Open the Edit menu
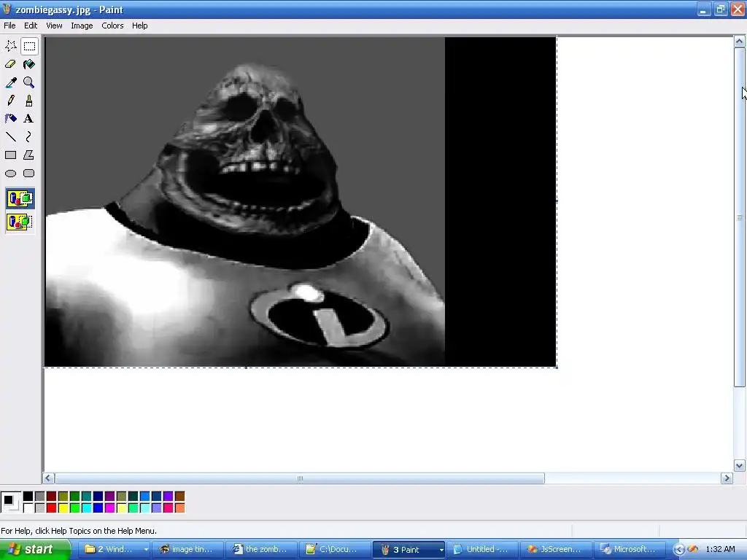 (x=31, y=26)
